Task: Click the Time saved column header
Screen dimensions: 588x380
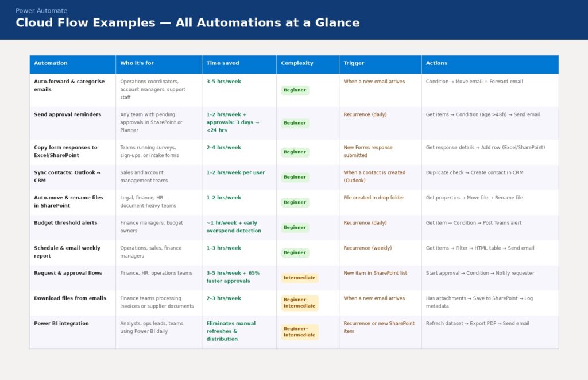Action: tap(239, 63)
